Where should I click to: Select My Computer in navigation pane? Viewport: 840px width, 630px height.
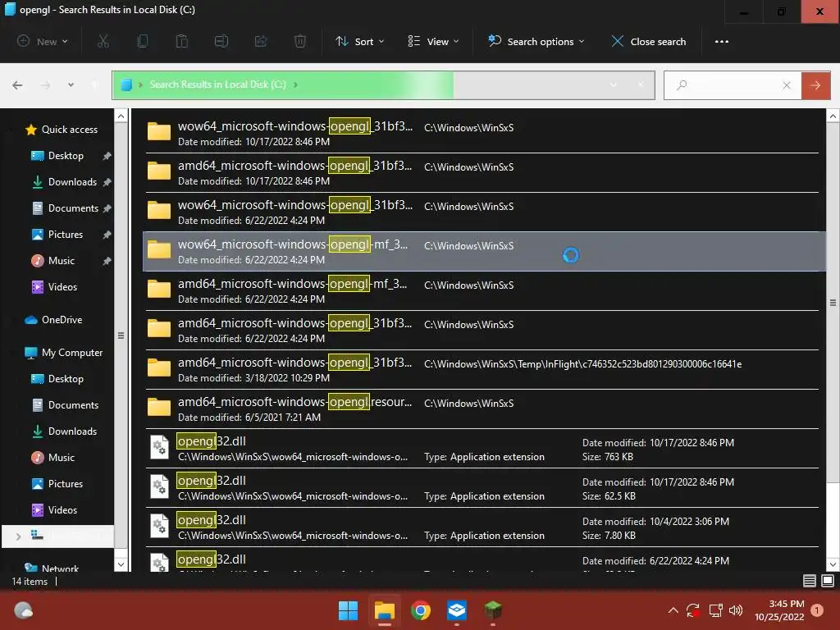(64, 353)
